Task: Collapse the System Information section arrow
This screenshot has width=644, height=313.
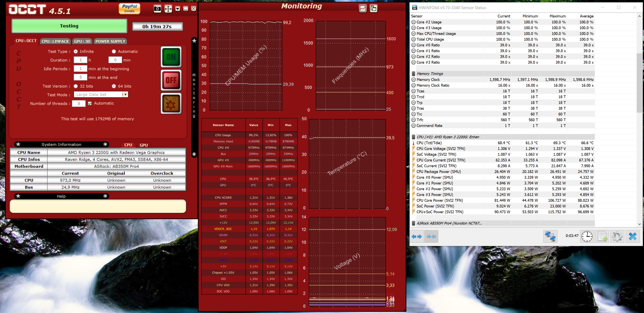Action: click(105, 144)
